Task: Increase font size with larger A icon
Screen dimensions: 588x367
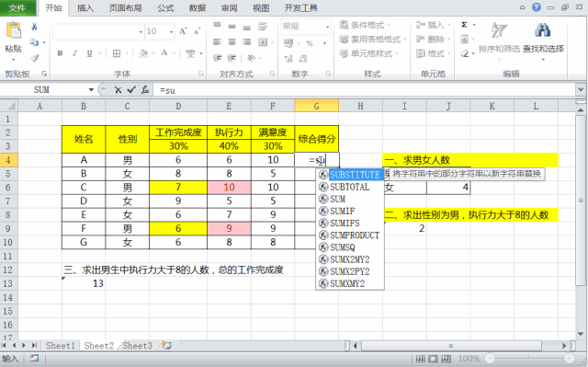Action: coord(183,31)
